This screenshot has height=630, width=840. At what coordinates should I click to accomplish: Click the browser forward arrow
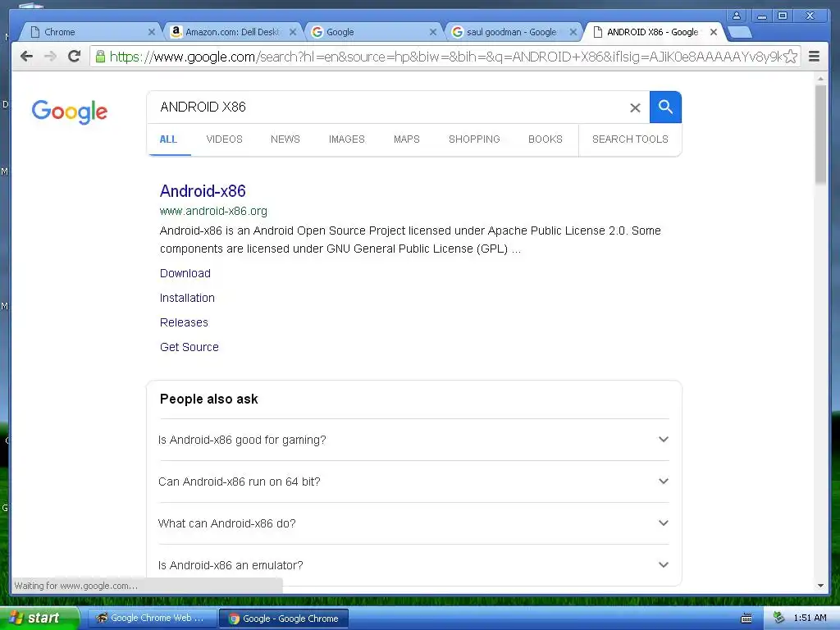50,57
